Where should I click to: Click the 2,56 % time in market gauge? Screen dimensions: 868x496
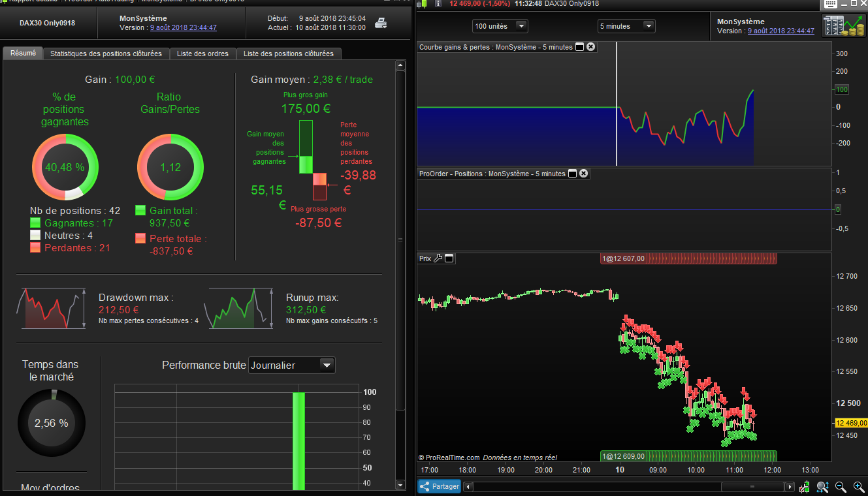tap(52, 423)
